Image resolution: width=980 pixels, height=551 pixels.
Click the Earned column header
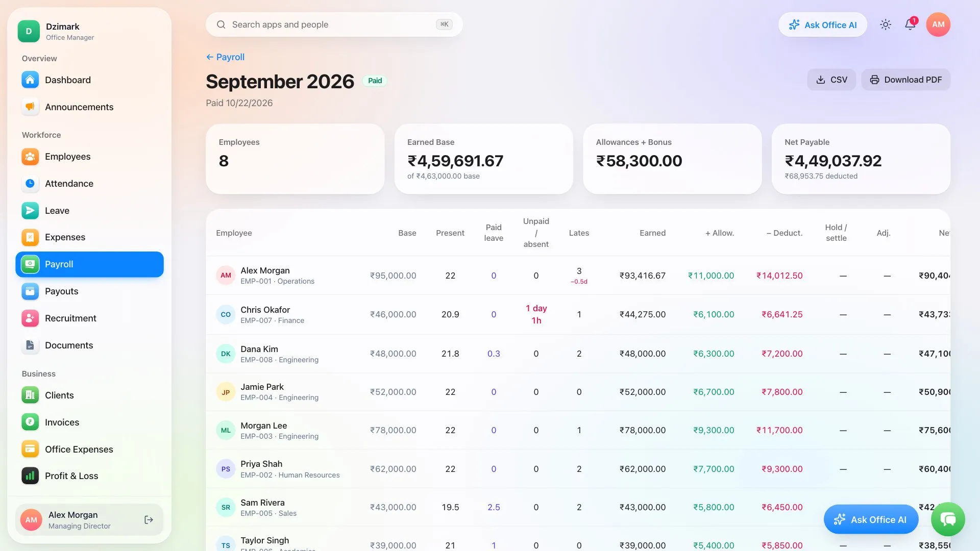click(x=652, y=233)
